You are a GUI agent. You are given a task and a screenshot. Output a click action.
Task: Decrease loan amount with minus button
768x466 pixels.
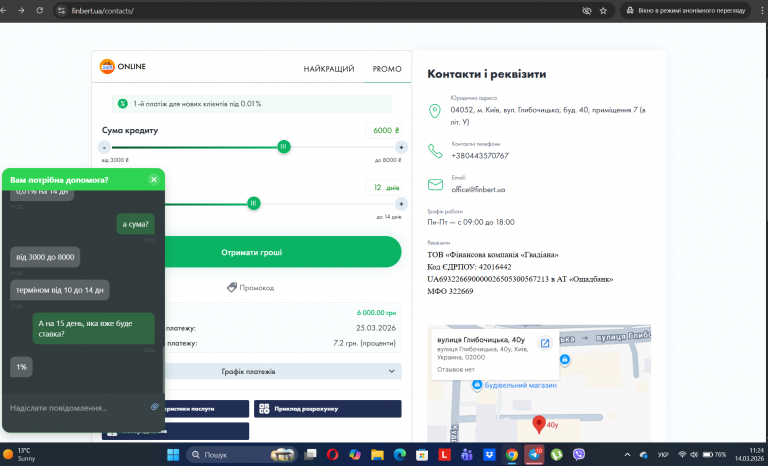104,147
